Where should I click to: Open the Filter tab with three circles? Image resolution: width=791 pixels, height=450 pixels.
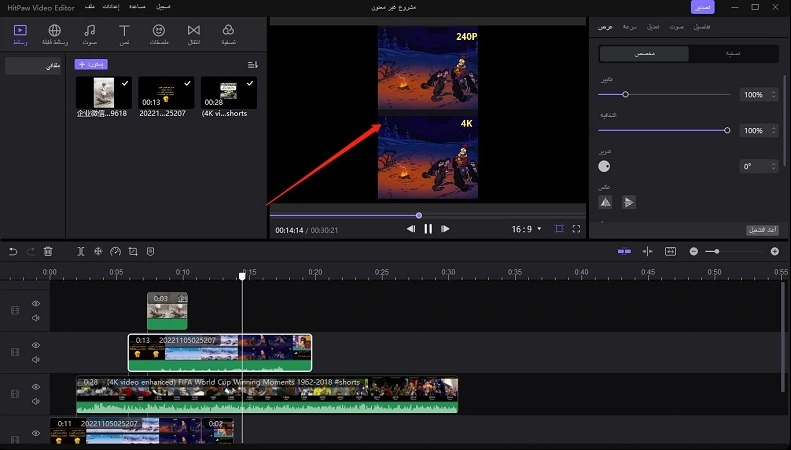[229, 34]
